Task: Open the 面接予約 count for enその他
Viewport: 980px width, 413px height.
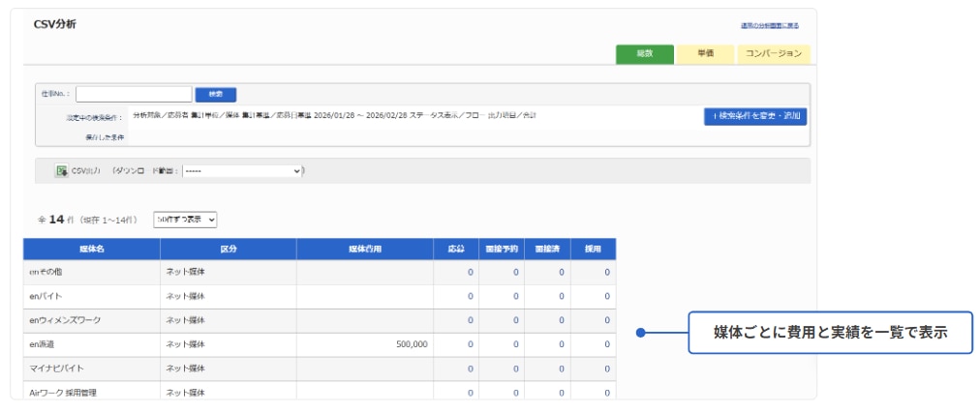Action: (516, 272)
